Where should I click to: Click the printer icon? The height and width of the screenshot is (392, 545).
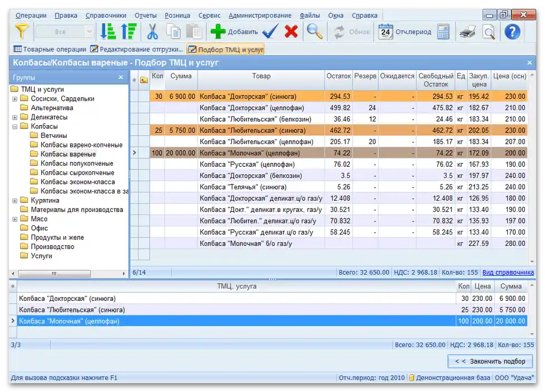[x=467, y=32]
